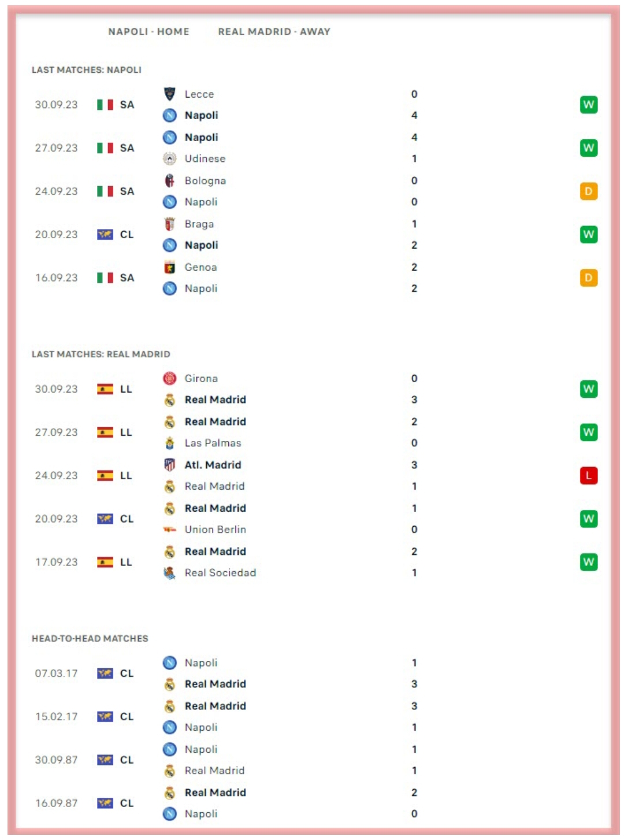624x840 pixels.
Task: Open the Lecce team link
Action: coord(199,94)
